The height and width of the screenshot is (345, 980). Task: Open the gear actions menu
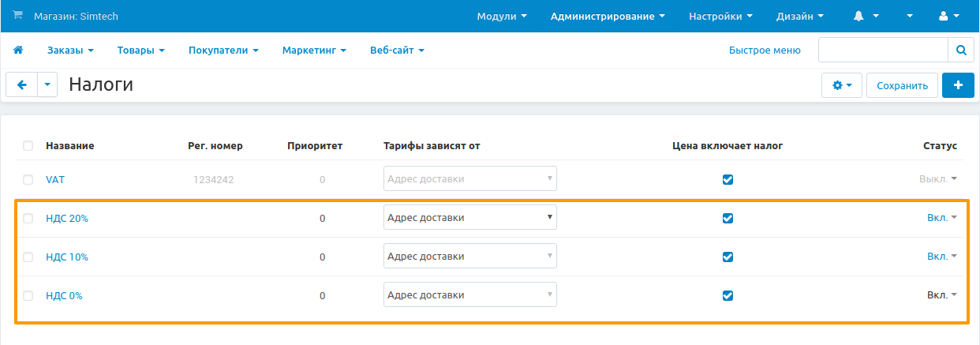[x=842, y=85]
